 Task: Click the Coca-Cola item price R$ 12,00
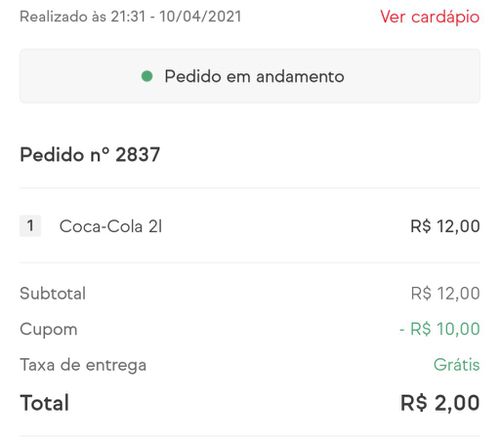pos(445,226)
